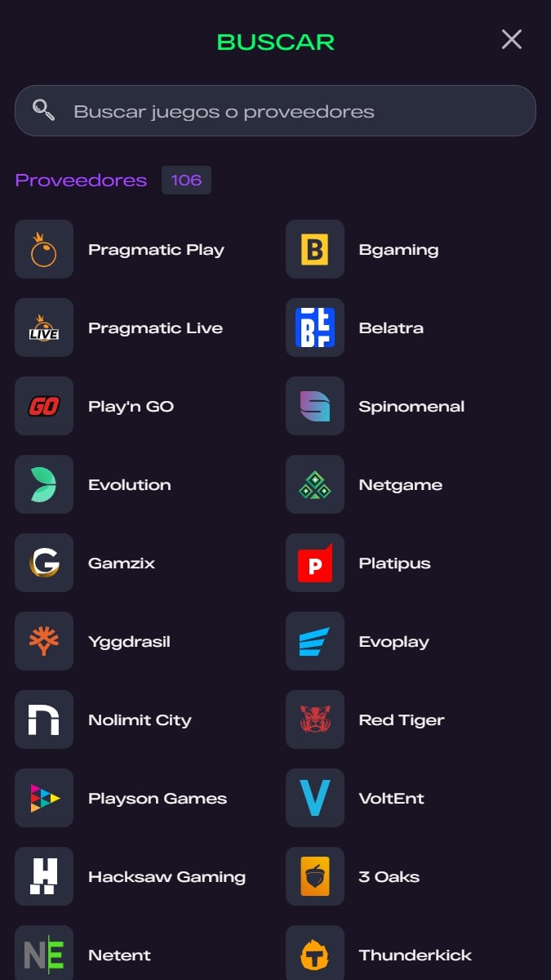This screenshot has width=551, height=980.
Task: Open the Red Tiger logo icon
Action: [315, 719]
